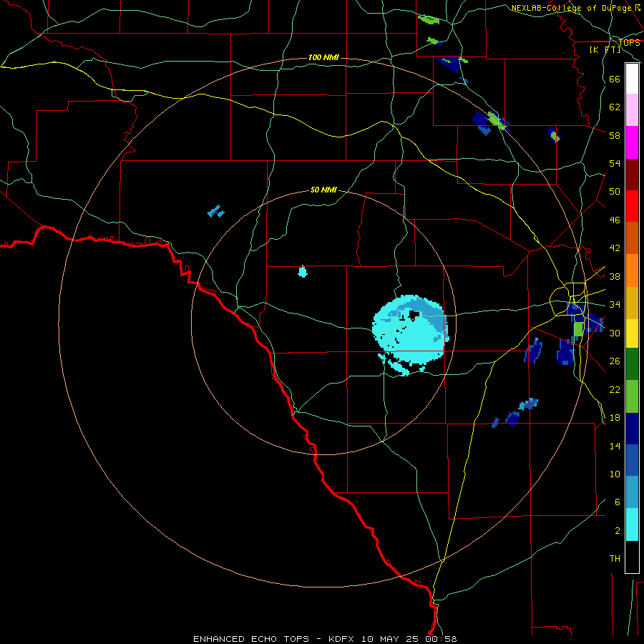This screenshot has width=644, height=644.
Task: Pick the dark red 50-54 kft legend swatch
Action: (x=632, y=175)
